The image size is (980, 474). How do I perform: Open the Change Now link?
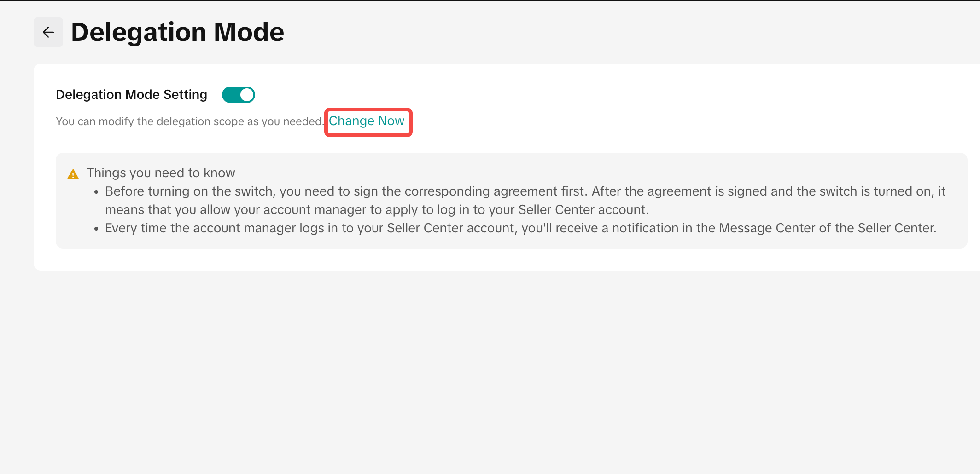click(367, 121)
